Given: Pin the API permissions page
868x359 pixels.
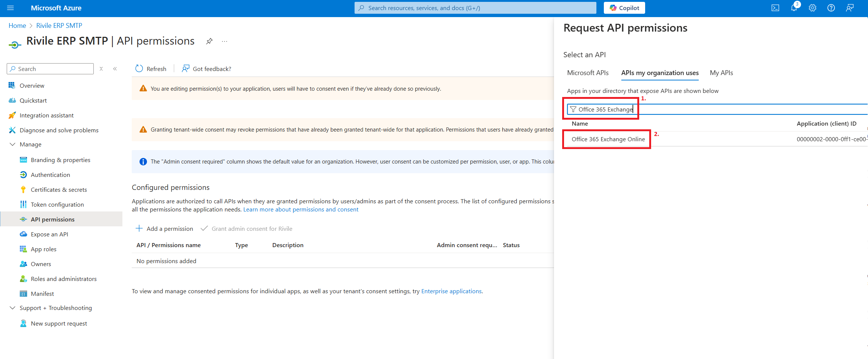Looking at the screenshot, I should (209, 41).
